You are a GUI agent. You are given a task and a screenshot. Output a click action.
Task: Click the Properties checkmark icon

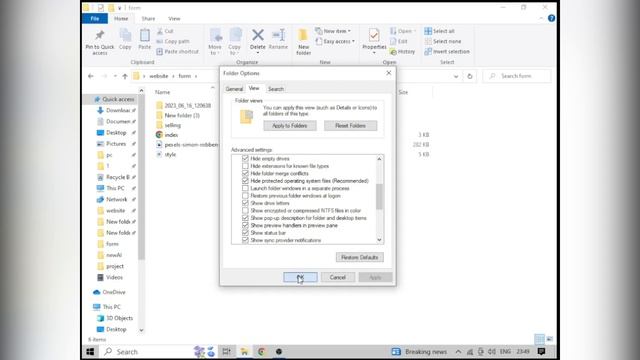[x=374, y=36]
